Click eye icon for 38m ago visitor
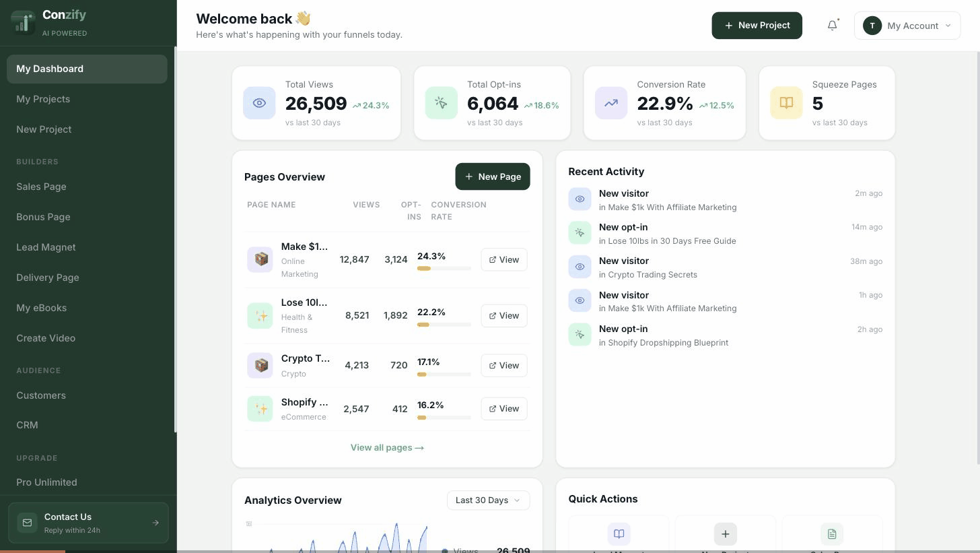980x553 pixels. click(580, 267)
